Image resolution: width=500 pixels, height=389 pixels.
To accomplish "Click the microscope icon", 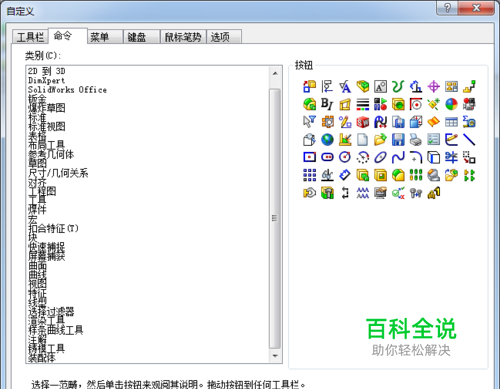I will pos(327,175).
